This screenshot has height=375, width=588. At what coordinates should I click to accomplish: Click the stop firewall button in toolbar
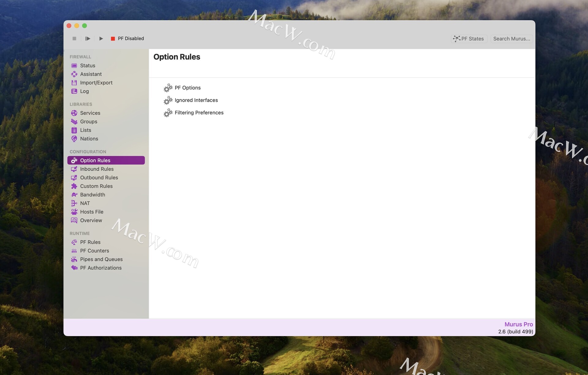click(74, 39)
